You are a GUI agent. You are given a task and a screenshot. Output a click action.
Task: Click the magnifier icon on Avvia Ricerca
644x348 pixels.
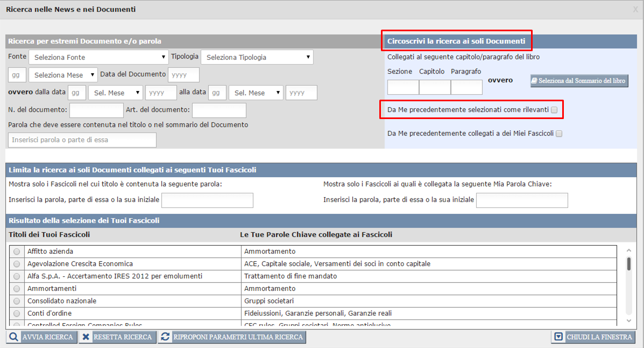pyautogui.click(x=13, y=337)
